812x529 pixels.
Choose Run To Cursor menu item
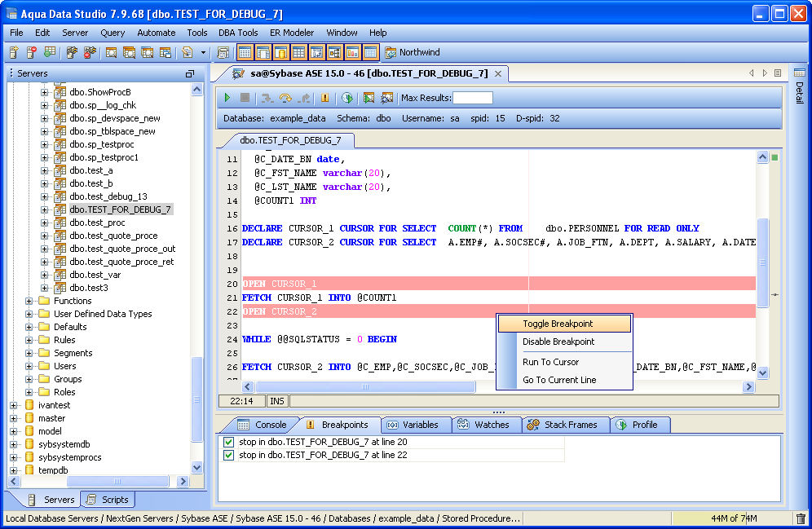pos(550,362)
